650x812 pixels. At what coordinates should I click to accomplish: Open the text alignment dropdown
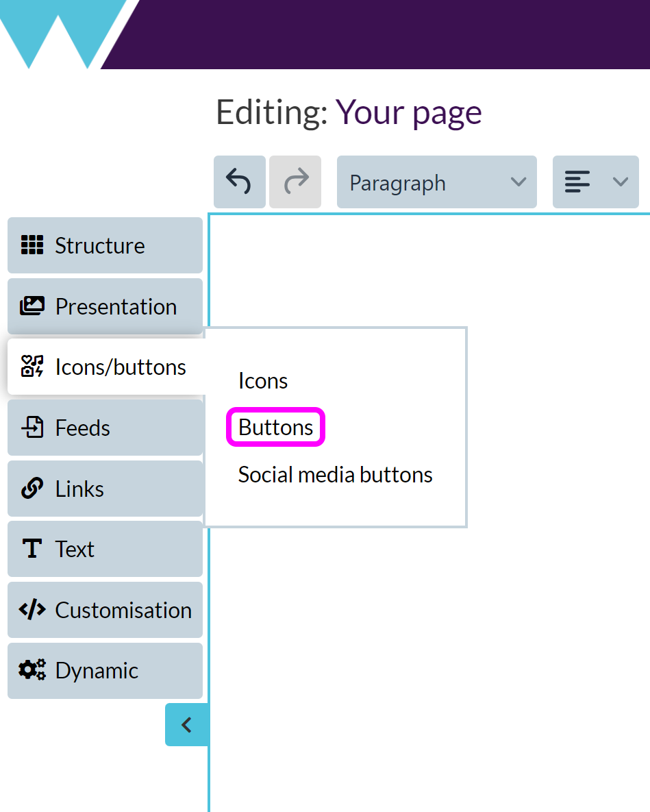[x=595, y=182]
